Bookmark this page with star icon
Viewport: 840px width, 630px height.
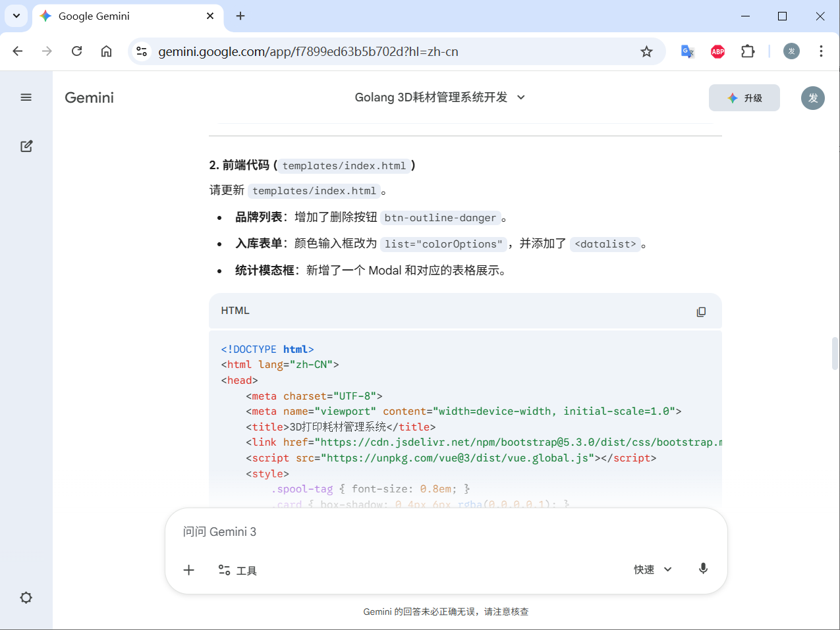pyautogui.click(x=646, y=51)
